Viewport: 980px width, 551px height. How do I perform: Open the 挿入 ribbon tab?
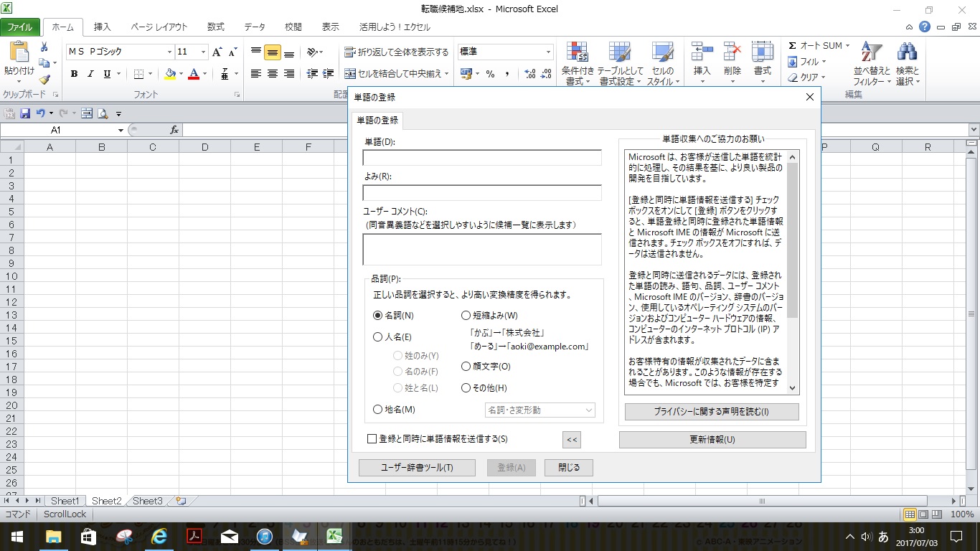click(x=103, y=27)
